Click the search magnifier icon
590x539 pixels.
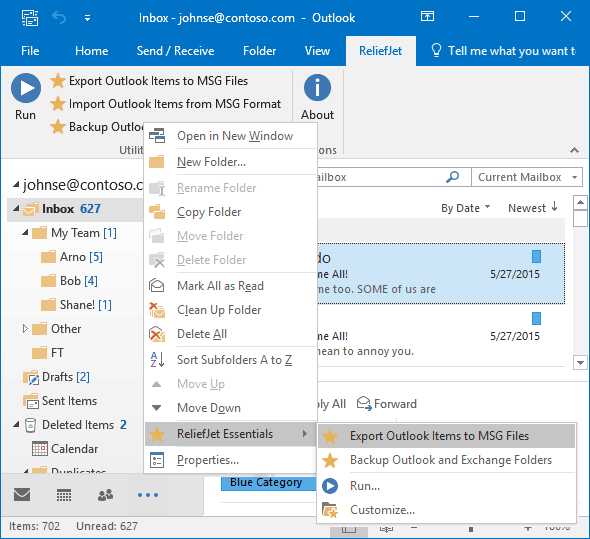point(453,177)
